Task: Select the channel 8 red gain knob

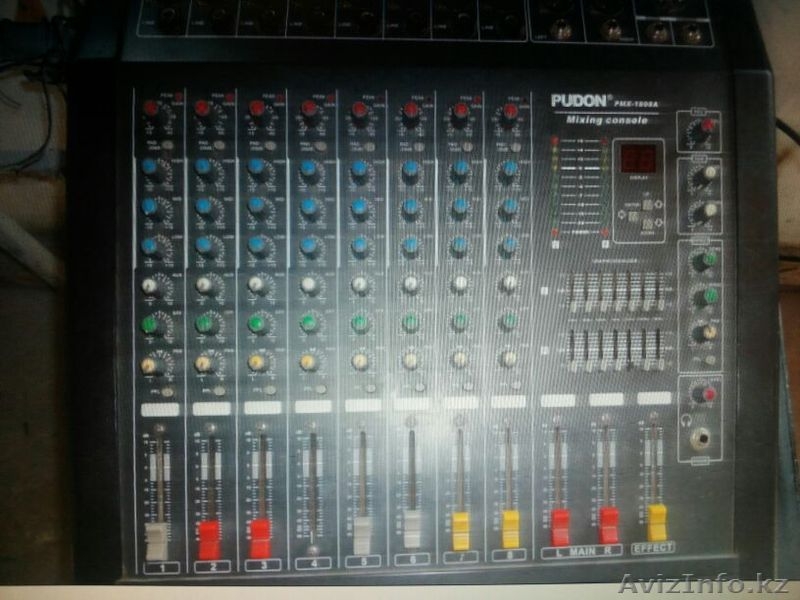Action: coord(509,111)
